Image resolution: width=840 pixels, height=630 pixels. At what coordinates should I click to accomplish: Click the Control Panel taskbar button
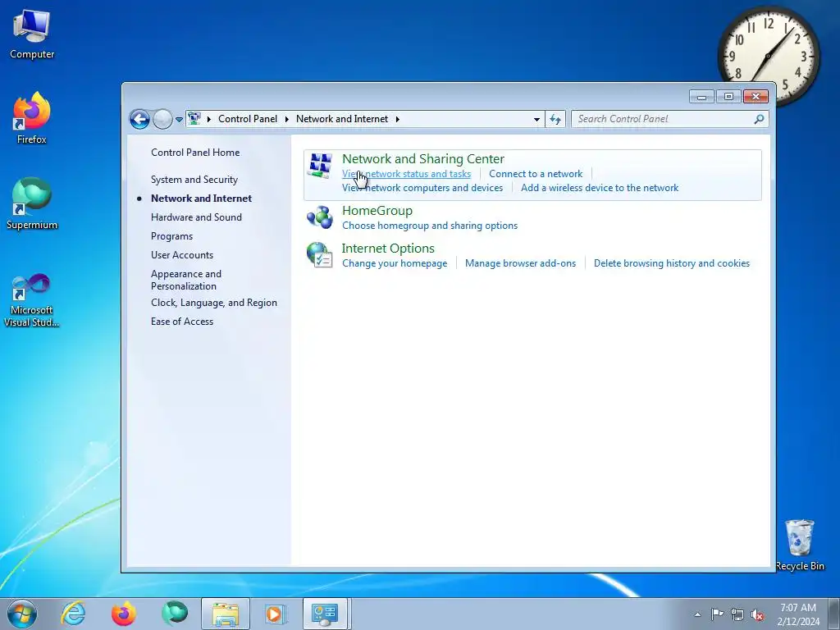[326, 614]
